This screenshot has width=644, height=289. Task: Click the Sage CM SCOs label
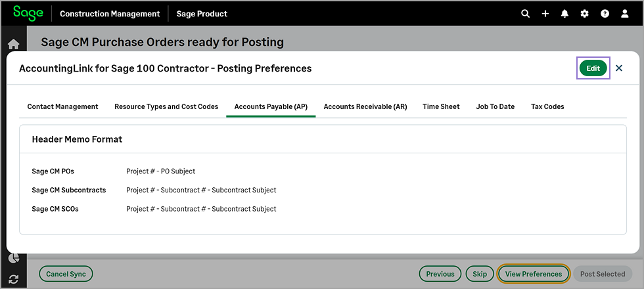click(55, 209)
